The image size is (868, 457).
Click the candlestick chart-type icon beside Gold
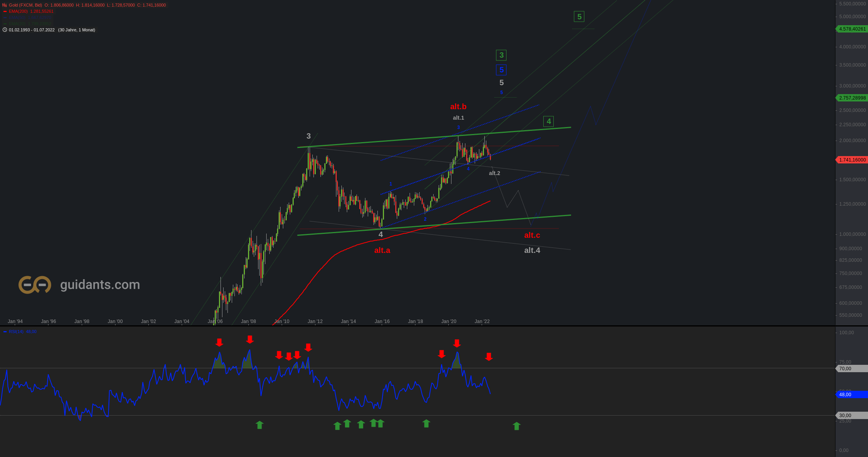(x=5, y=5)
